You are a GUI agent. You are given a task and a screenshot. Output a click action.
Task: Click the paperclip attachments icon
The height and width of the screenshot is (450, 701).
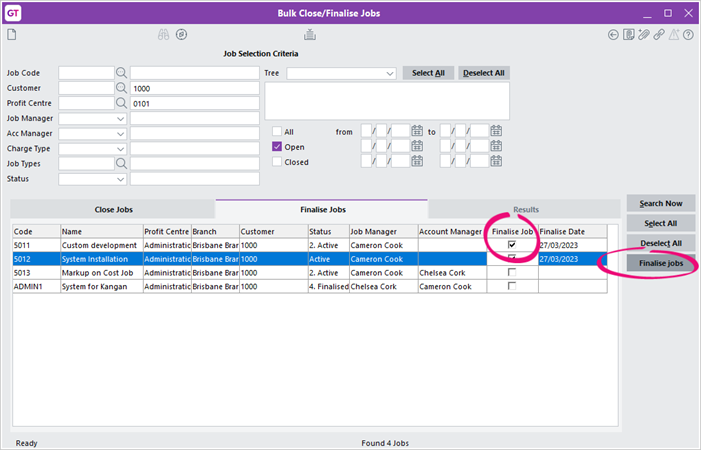(645, 35)
